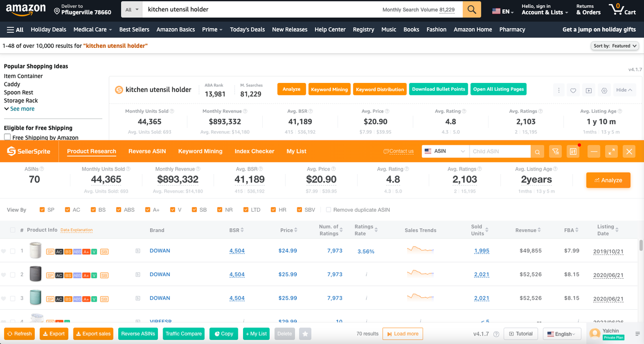The image size is (644, 344).
Task: Click the heart icon for row 2 product
Action: (4, 275)
